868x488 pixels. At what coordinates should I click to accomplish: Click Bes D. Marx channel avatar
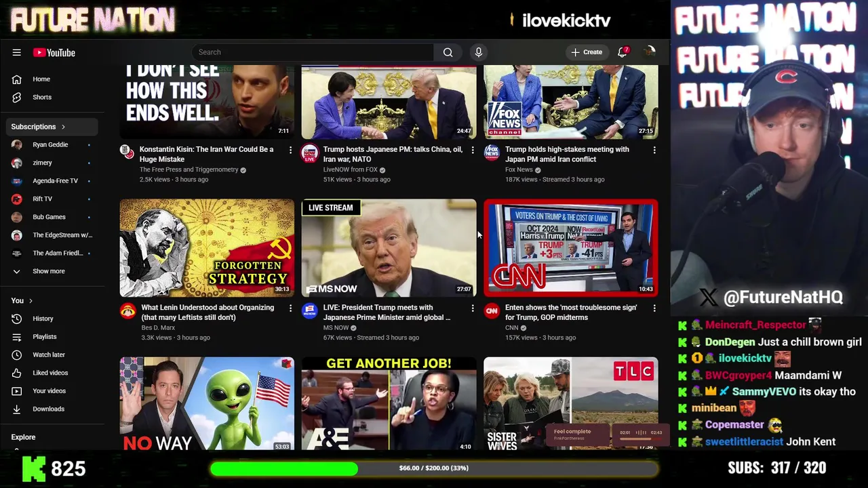(x=127, y=310)
